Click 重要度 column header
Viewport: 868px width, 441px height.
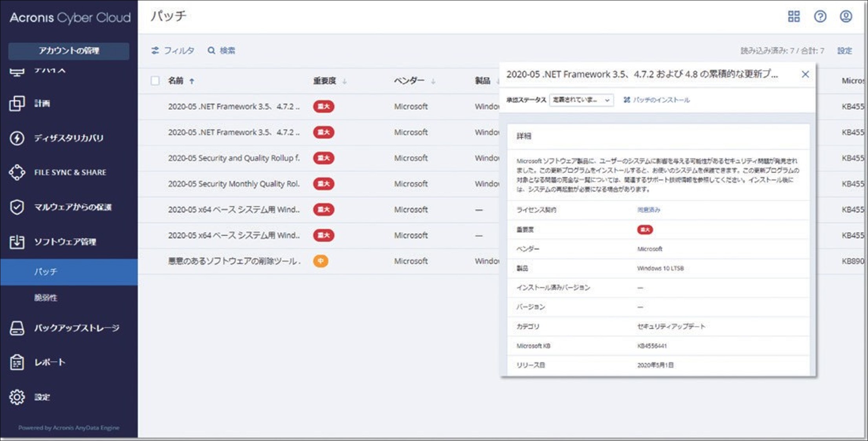tap(325, 81)
